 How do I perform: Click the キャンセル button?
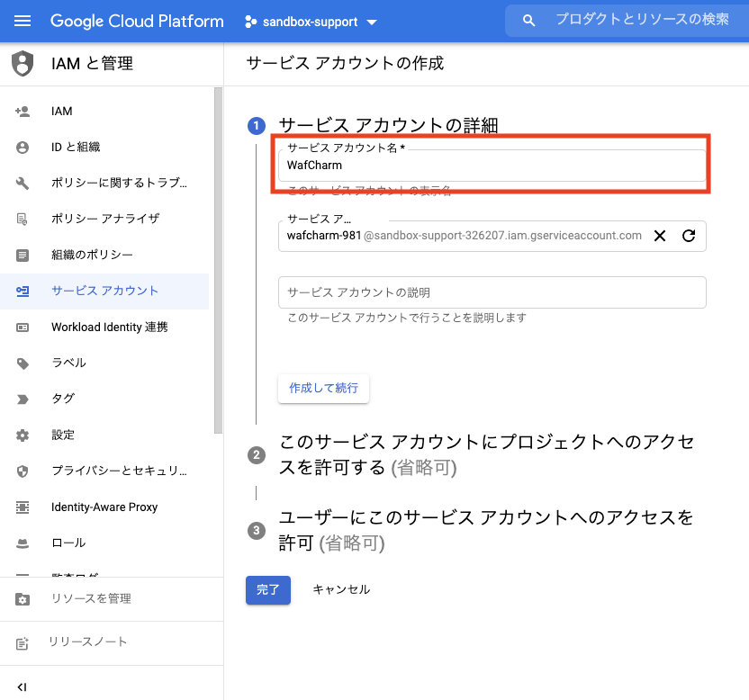(x=340, y=589)
